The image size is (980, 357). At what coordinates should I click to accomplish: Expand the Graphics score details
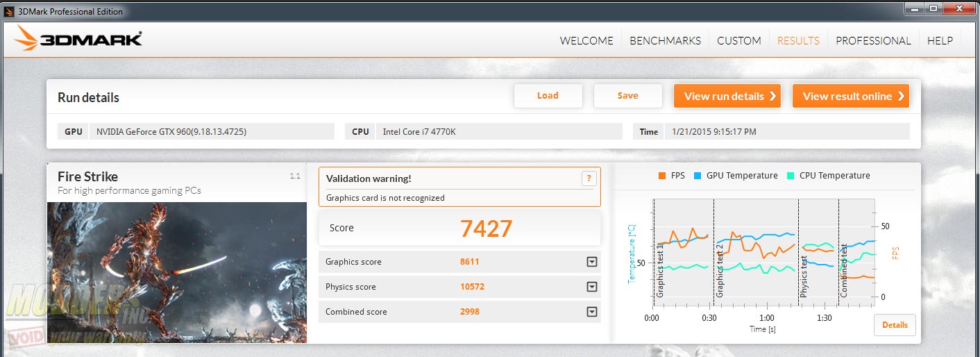click(x=591, y=262)
